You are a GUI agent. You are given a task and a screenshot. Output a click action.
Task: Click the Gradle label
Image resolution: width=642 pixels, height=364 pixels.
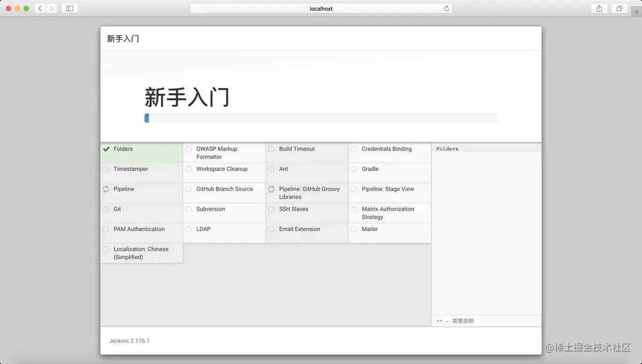pos(370,169)
